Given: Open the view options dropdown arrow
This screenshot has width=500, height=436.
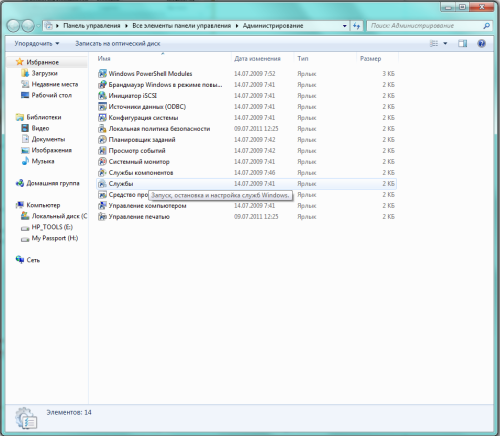Looking at the screenshot, I should (x=445, y=43).
